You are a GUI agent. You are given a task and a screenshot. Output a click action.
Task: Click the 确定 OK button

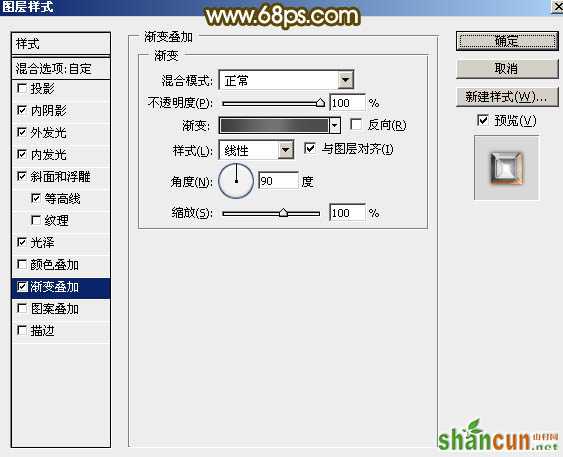(507, 41)
